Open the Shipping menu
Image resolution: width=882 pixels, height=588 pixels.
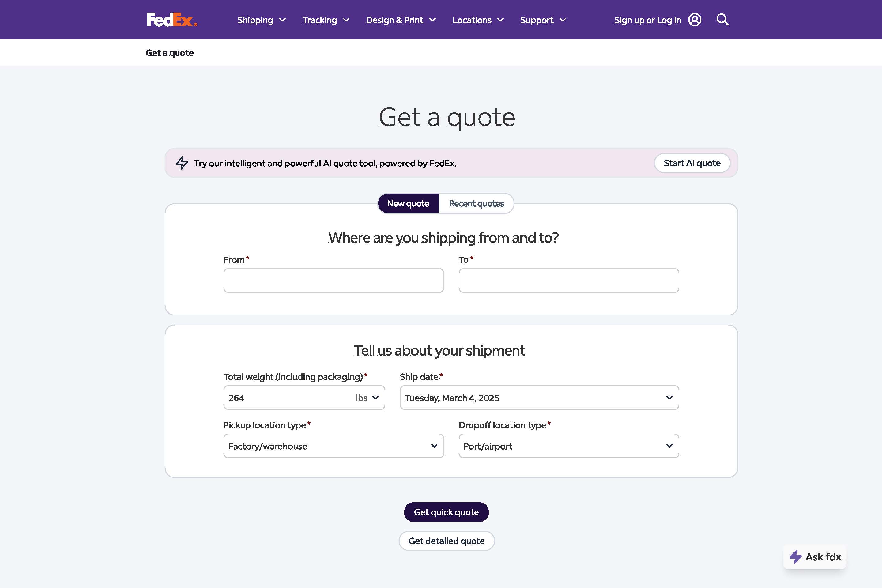pyautogui.click(x=261, y=20)
